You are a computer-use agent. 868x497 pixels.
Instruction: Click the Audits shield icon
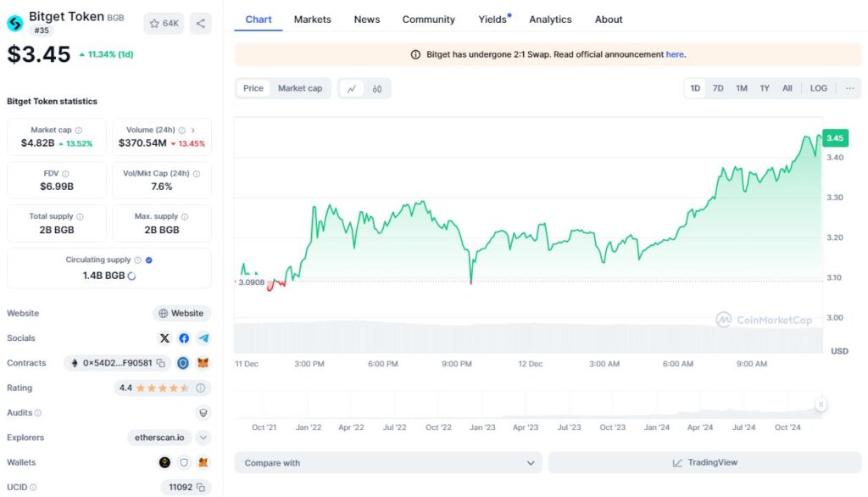203,413
